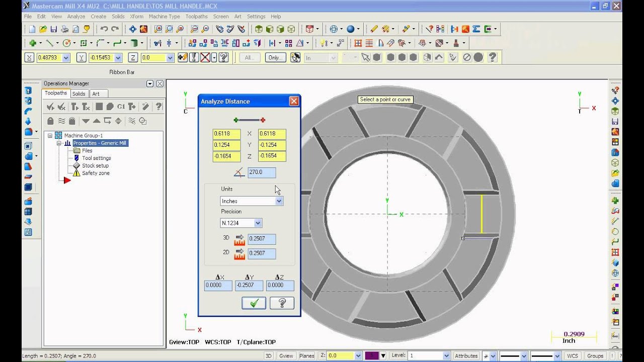Move insert arrow up triangle icon
Image resolution: width=644 pixels, height=362 pixels.
(x=96, y=121)
